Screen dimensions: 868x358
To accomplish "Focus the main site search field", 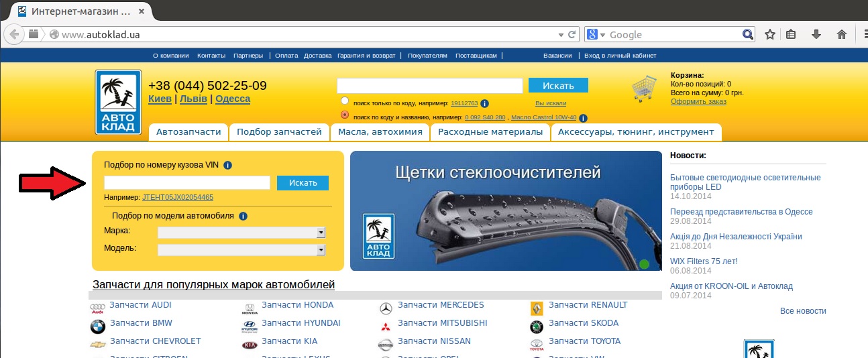I will (x=429, y=86).
